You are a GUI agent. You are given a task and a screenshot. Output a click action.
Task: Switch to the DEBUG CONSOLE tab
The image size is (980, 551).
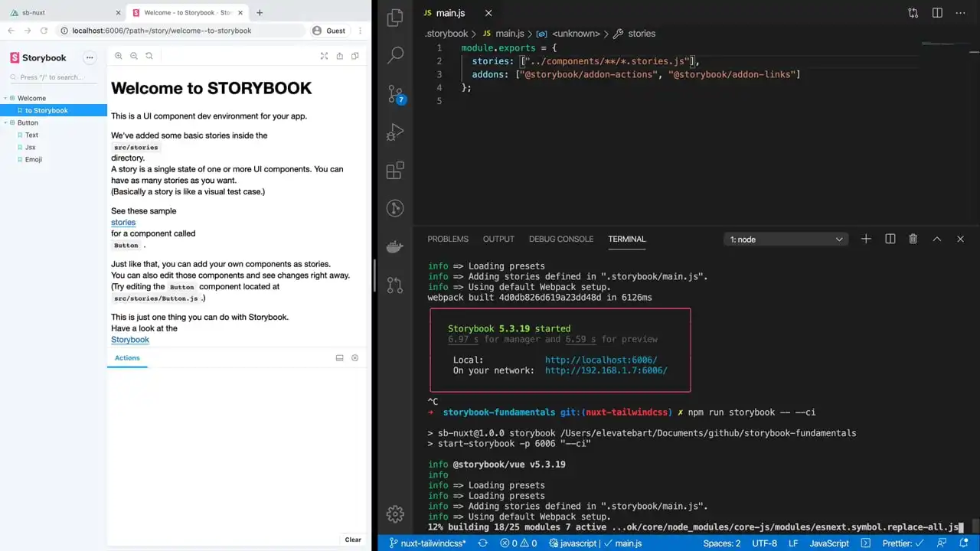561,239
